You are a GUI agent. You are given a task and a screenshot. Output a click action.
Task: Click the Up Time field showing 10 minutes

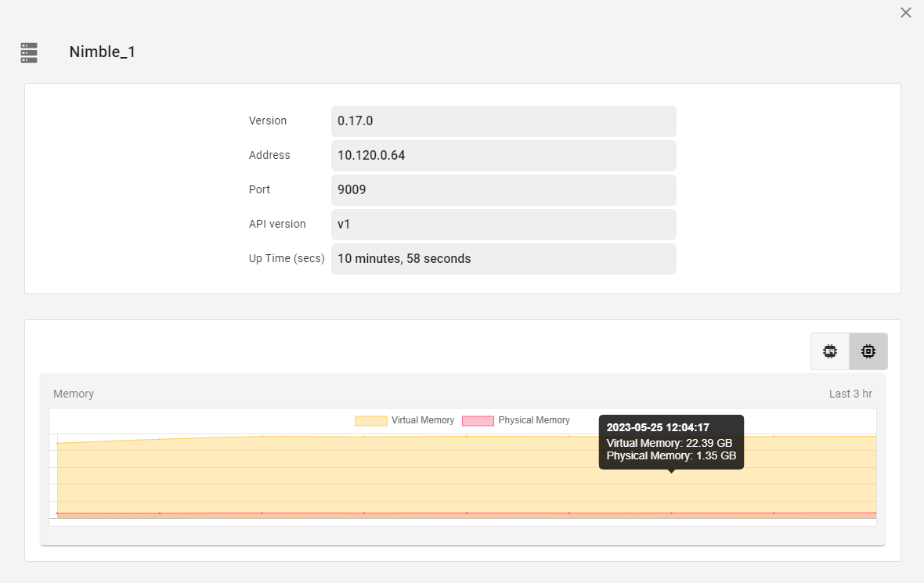pyautogui.click(x=504, y=258)
